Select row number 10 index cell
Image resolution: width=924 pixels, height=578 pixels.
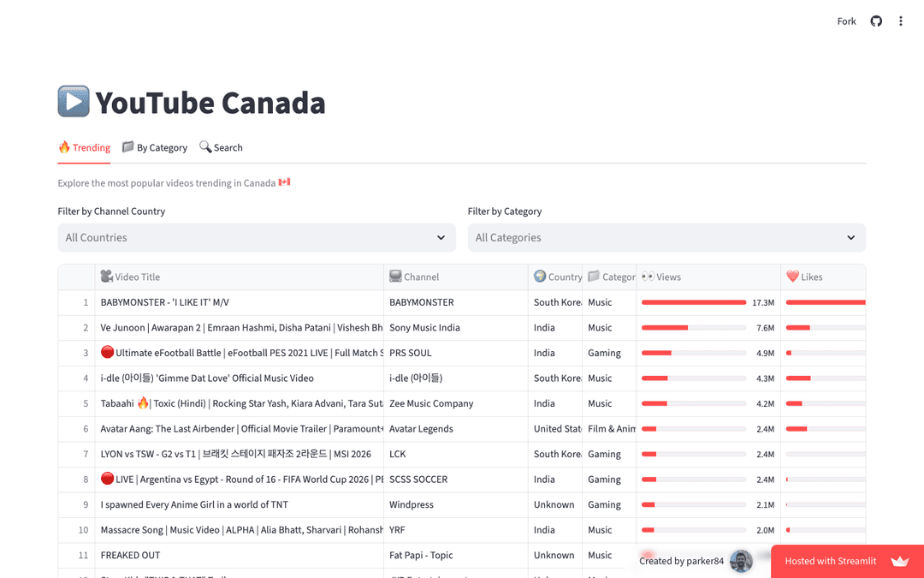(x=77, y=530)
